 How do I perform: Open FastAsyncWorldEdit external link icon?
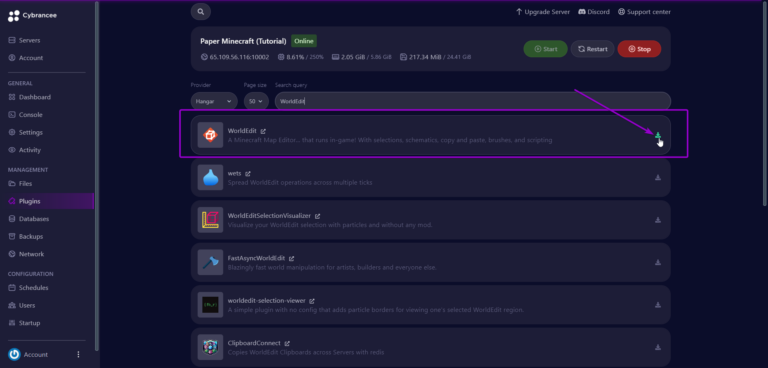click(291, 258)
